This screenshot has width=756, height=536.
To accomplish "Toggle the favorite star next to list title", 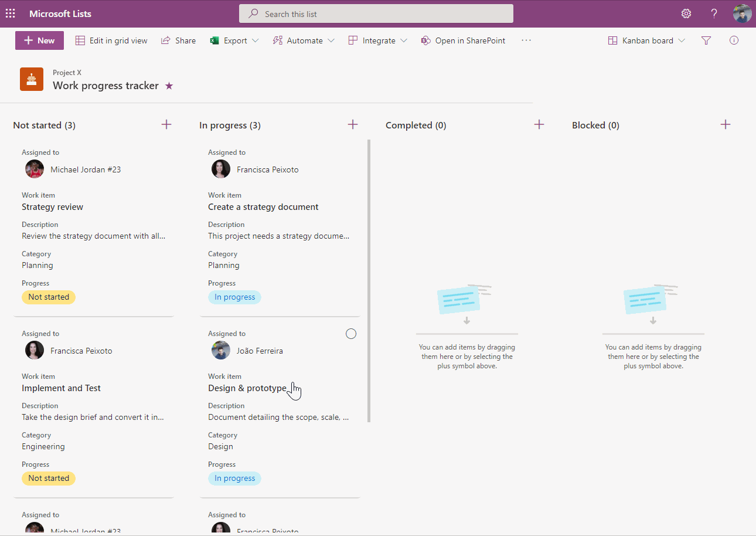I will pyautogui.click(x=169, y=86).
